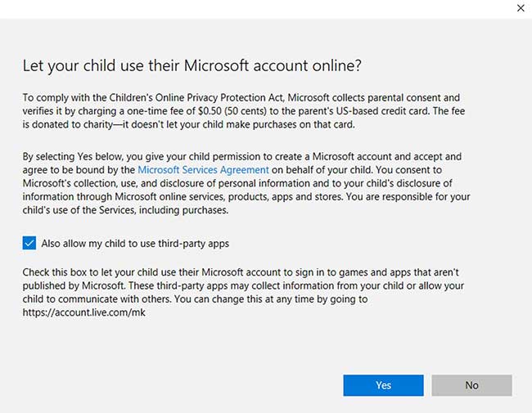Click the Yes button to give consent
The height and width of the screenshot is (413, 532).
(x=383, y=385)
